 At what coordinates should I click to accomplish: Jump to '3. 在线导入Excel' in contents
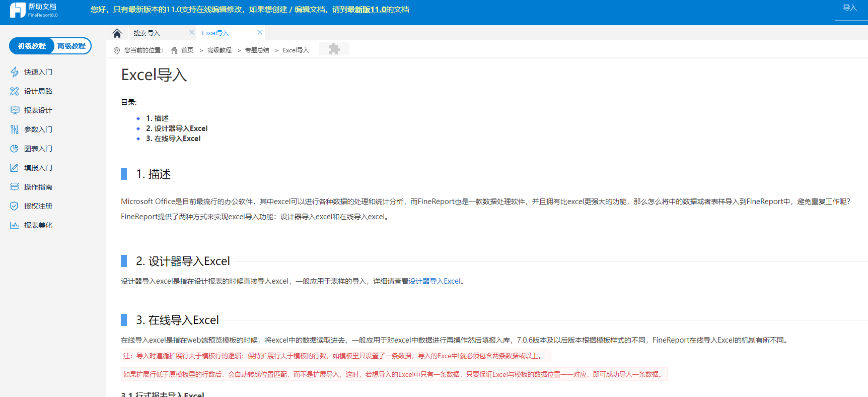(x=173, y=139)
